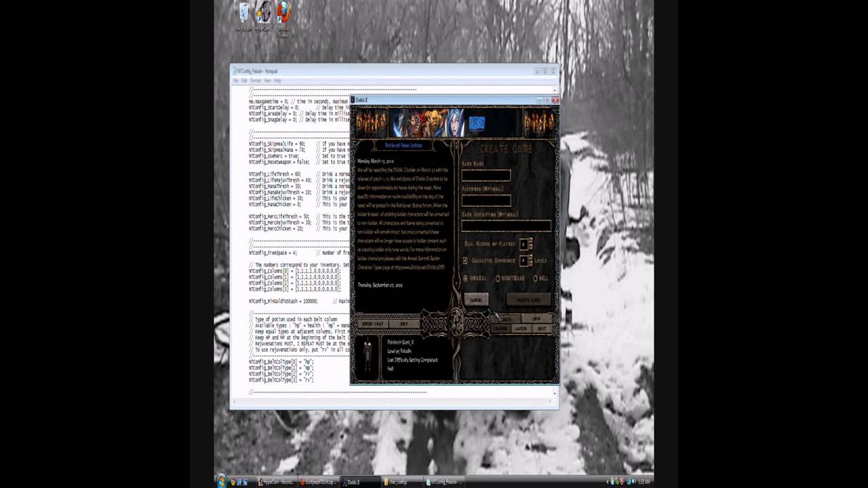
Task: Click the Join button
Action: tap(536, 318)
